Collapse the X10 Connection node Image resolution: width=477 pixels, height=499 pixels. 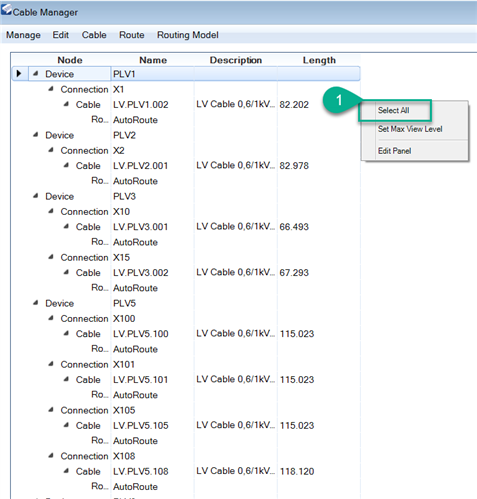point(51,211)
